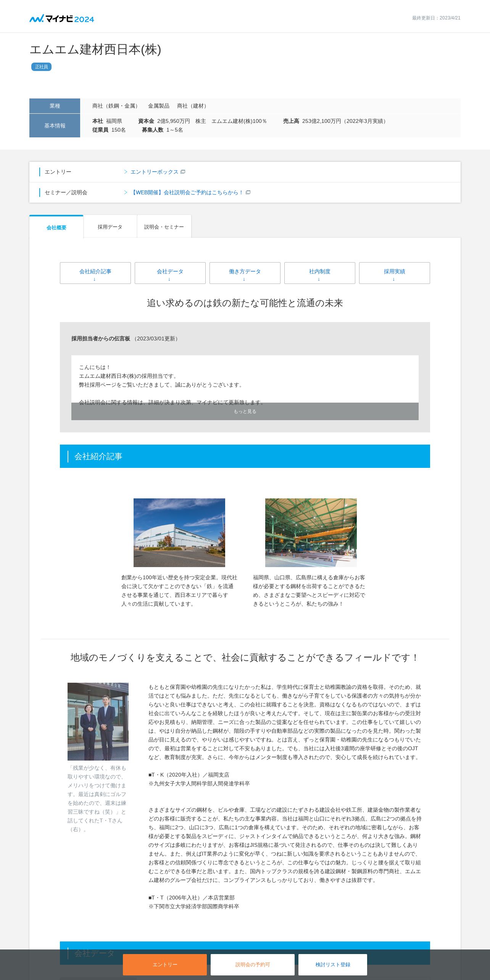Click the 業種 table header cell
This screenshot has height=980, width=490.
pyautogui.click(x=55, y=106)
